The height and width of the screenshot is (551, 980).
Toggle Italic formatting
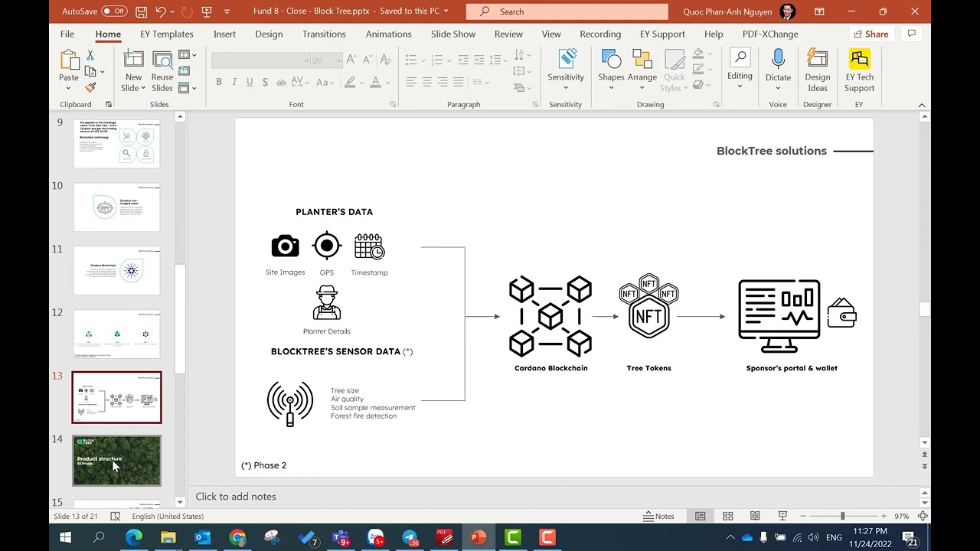[x=234, y=82]
